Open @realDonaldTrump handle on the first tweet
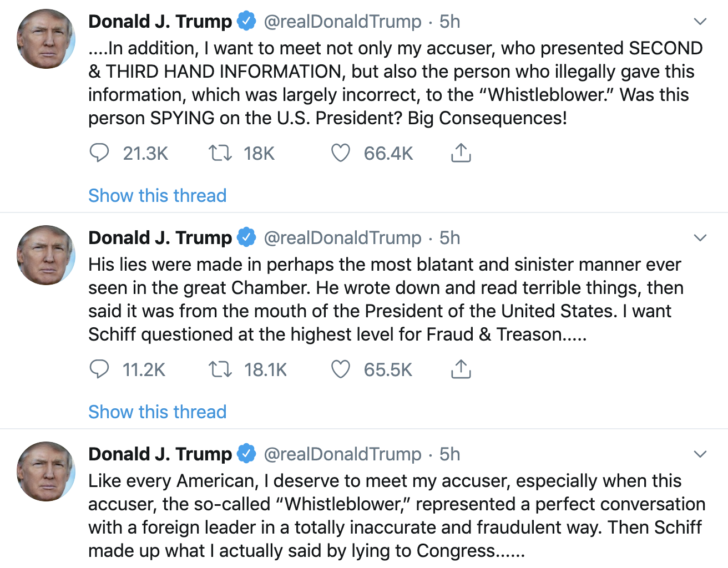Screen dimensions: 728x568 [x=342, y=22]
